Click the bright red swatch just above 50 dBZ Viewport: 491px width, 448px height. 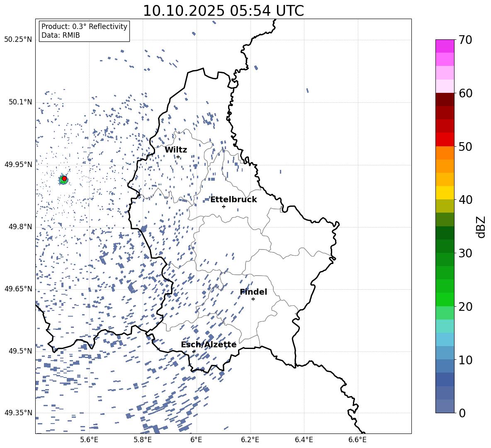(x=445, y=140)
